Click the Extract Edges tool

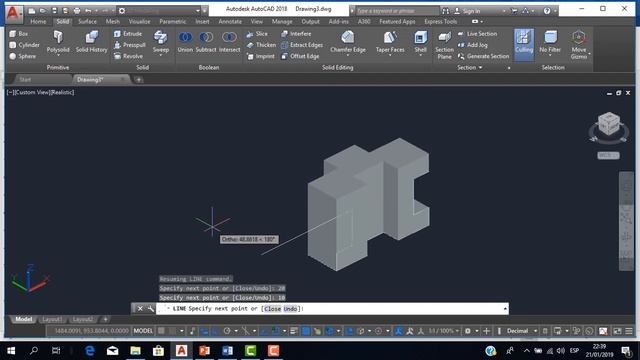click(x=302, y=45)
